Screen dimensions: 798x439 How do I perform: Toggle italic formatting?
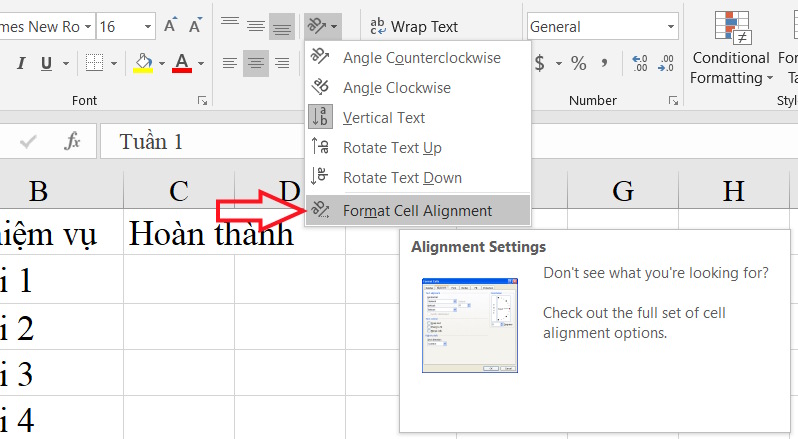coord(21,63)
